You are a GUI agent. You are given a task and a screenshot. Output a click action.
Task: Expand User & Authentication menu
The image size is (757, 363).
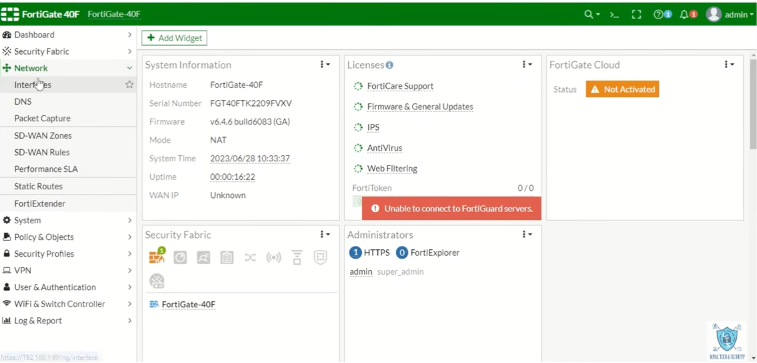[x=68, y=287]
